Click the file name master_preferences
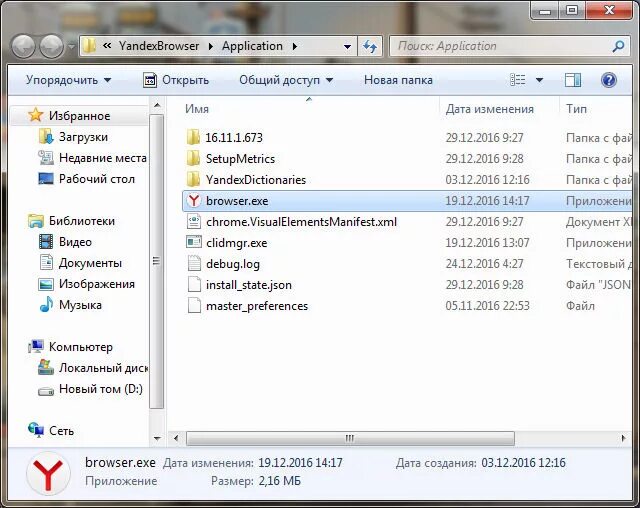Viewport: 640px width, 508px height. click(257, 306)
